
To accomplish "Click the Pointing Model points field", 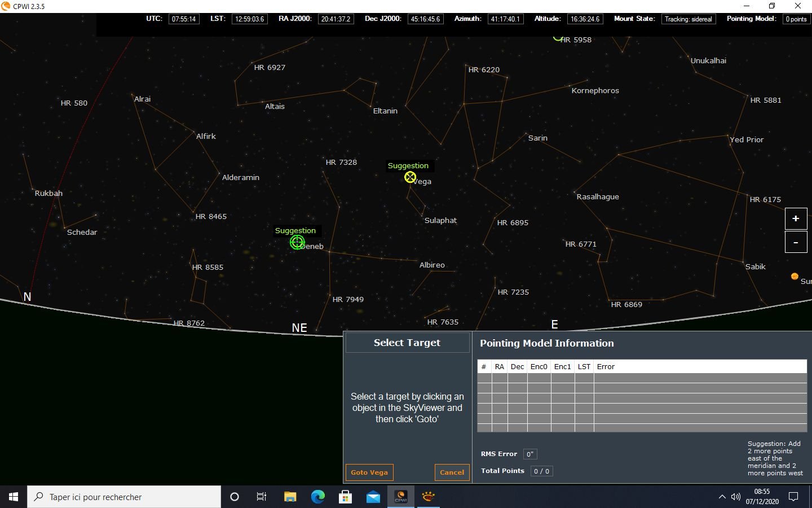I will click(796, 19).
